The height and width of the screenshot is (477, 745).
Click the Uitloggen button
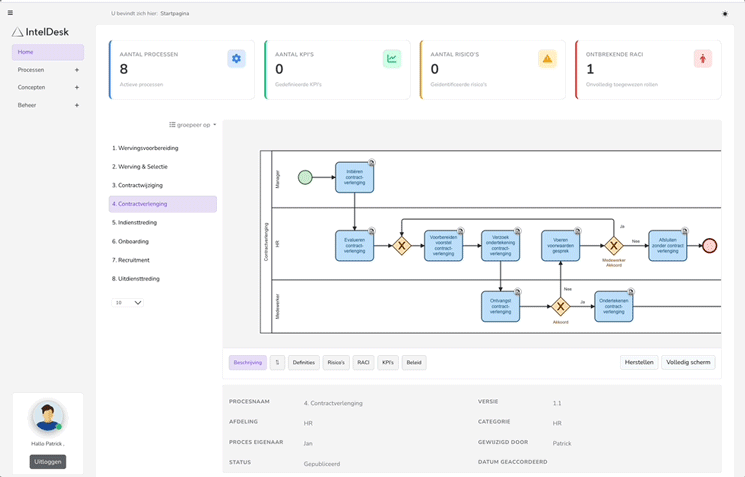point(48,462)
